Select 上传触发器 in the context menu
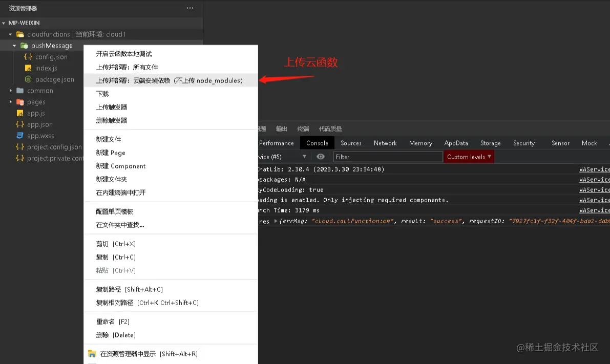The width and height of the screenshot is (610, 364). 171,107
